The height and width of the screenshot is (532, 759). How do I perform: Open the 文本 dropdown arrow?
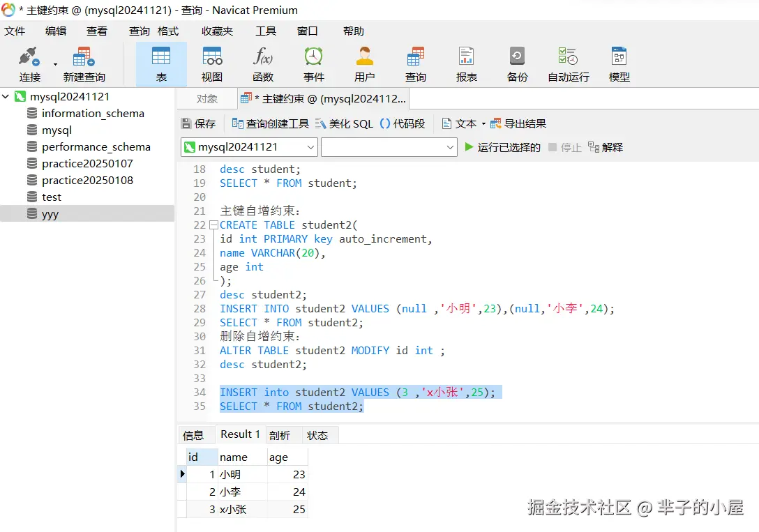pyautogui.click(x=483, y=124)
